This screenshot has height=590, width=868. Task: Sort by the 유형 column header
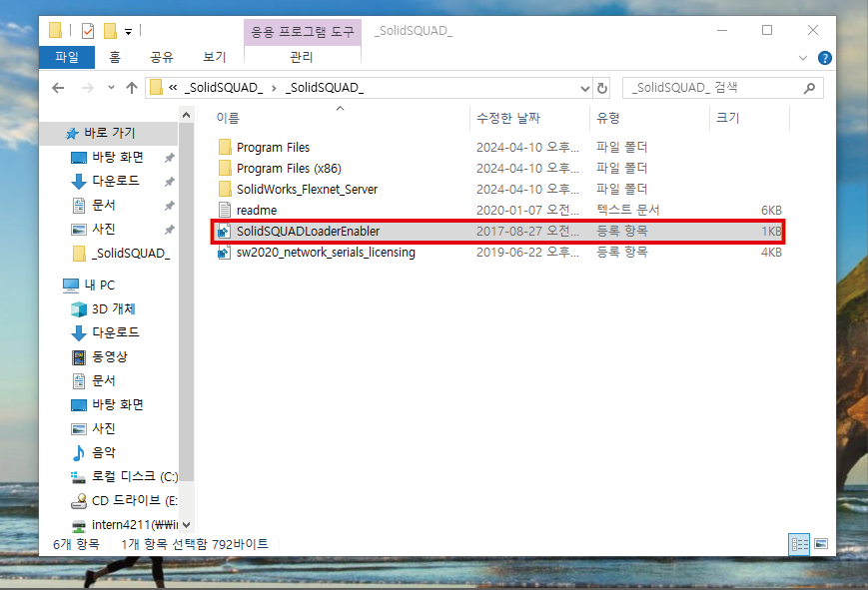point(608,118)
